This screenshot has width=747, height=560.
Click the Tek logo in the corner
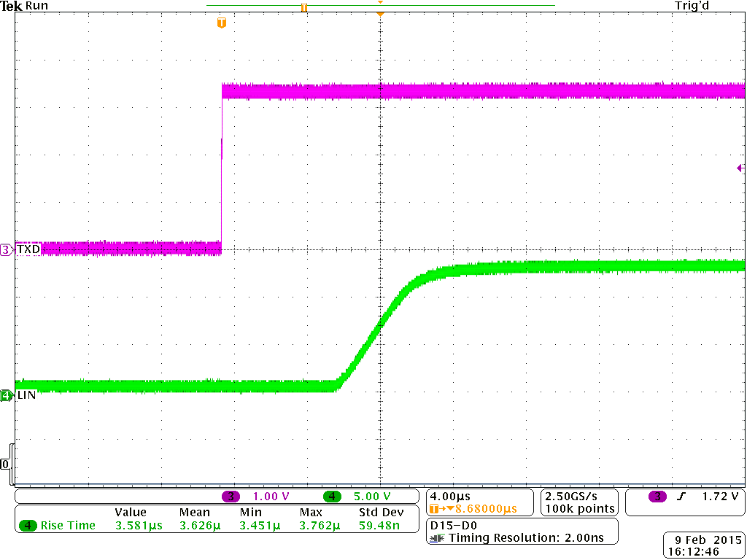[x=11, y=6]
